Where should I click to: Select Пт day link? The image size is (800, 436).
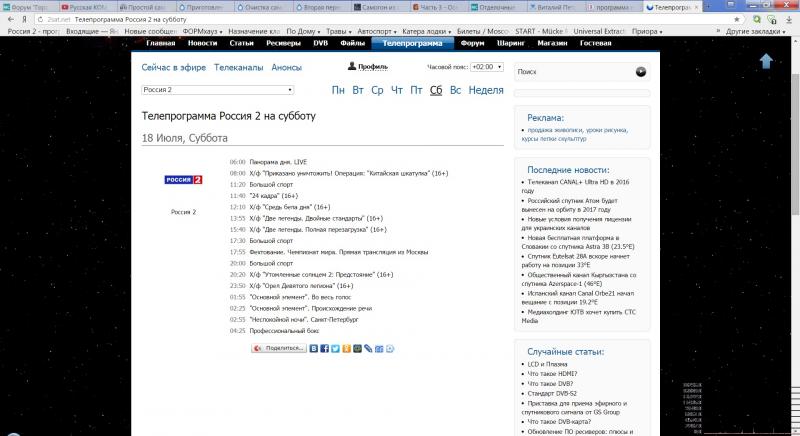point(416,90)
